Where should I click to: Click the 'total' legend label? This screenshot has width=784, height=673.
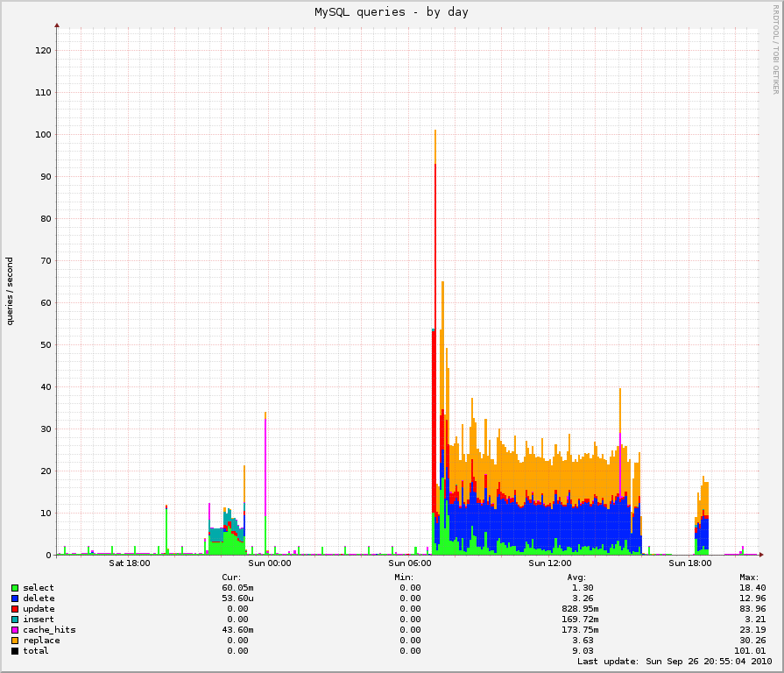tap(36, 651)
